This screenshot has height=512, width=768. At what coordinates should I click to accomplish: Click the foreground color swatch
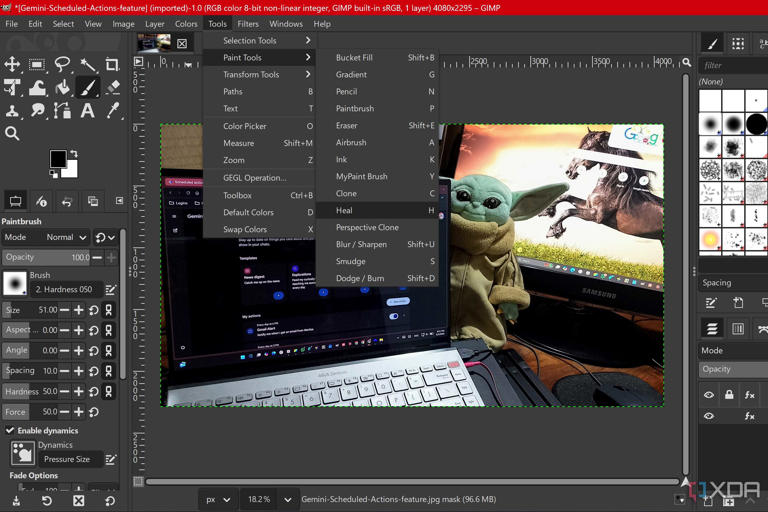click(58, 159)
